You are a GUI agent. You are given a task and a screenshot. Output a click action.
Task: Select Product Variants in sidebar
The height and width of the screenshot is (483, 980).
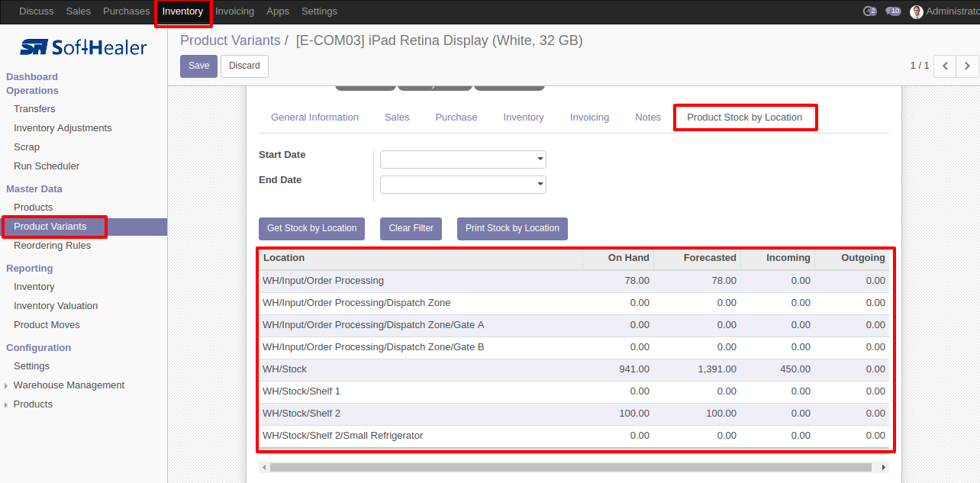(x=50, y=227)
